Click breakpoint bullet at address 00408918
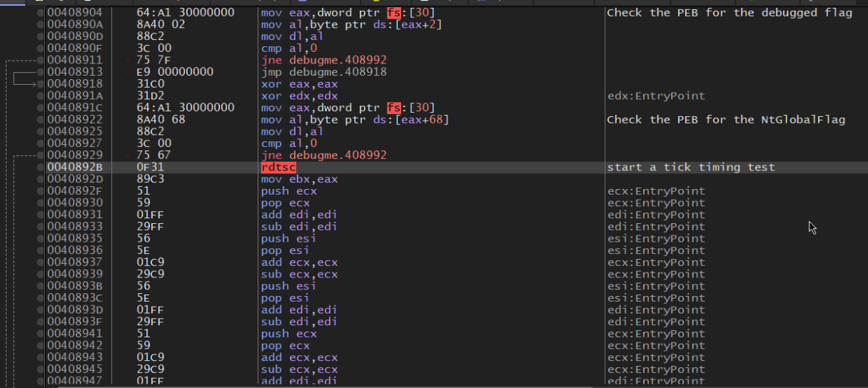 (x=41, y=84)
